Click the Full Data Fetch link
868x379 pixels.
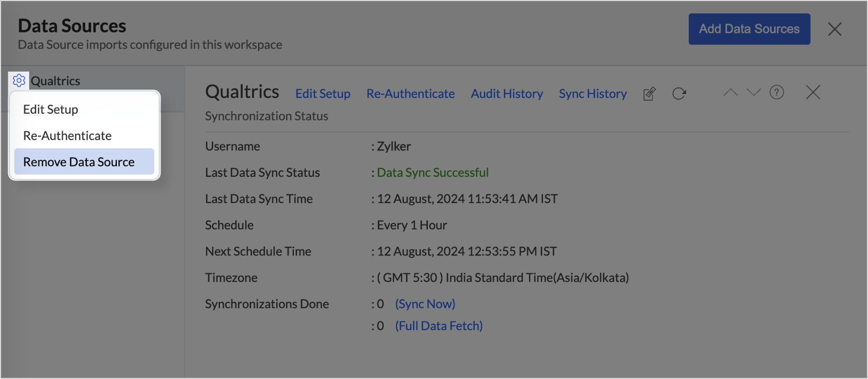click(439, 326)
